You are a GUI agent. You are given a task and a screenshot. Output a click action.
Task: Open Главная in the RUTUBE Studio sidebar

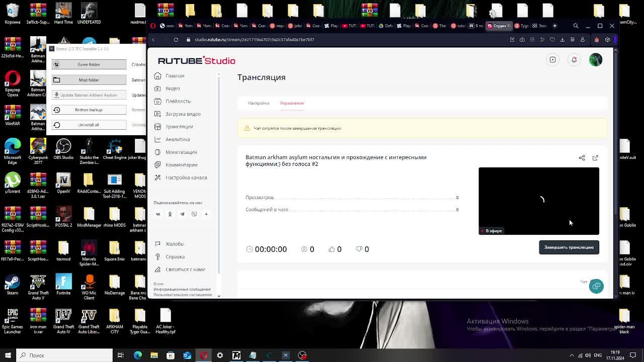170,75
